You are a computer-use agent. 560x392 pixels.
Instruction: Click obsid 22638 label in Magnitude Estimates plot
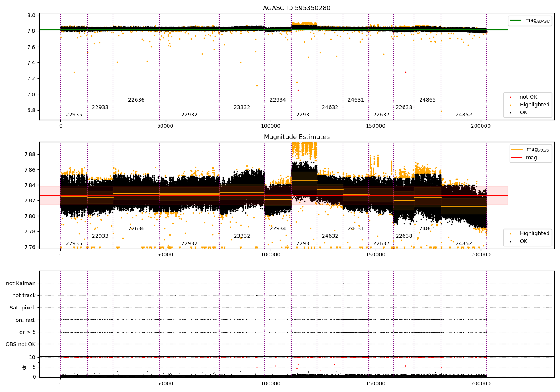404,236
